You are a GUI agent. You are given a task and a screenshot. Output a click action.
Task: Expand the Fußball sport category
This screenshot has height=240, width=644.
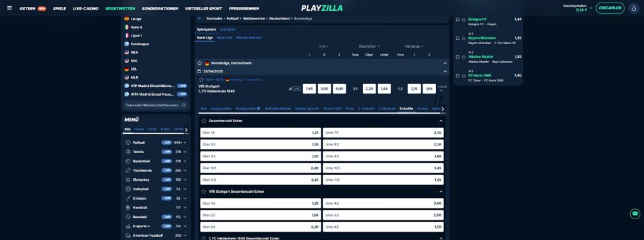coord(185,142)
